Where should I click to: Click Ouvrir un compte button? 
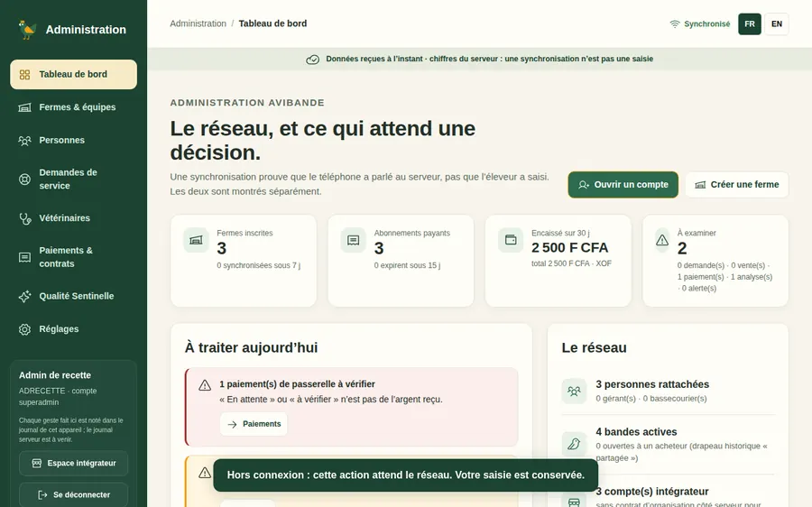tap(623, 185)
